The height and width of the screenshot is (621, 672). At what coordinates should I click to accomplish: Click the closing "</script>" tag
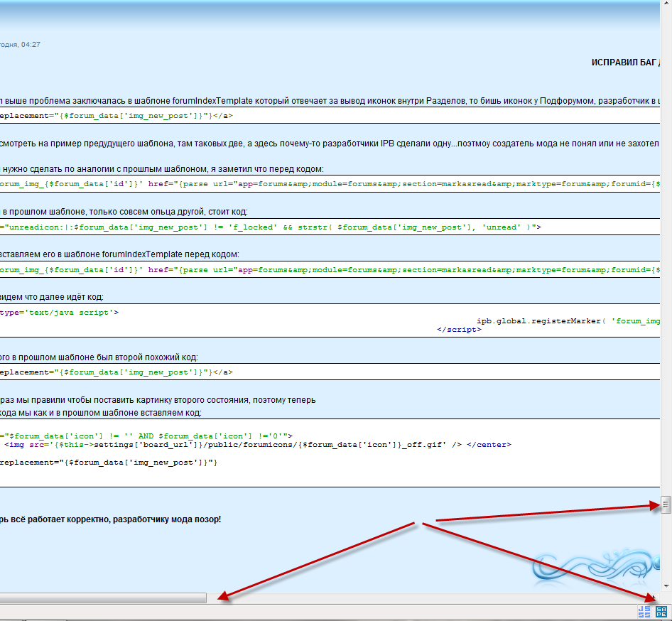tap(459, 330)
